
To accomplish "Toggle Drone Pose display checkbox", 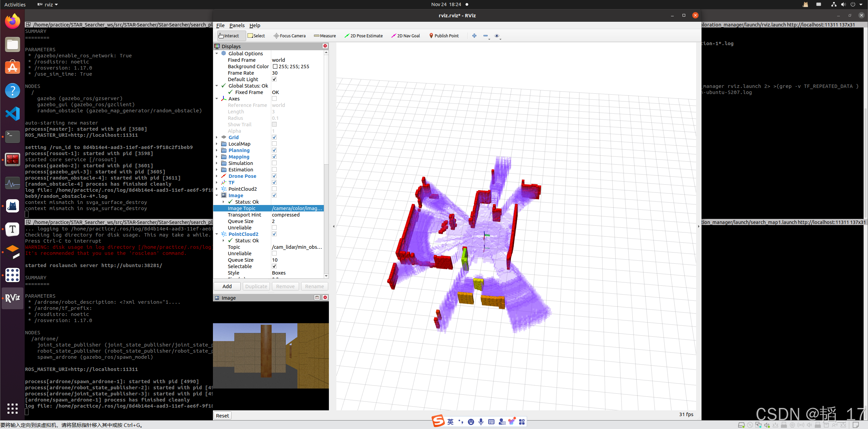I will tap(274, 176).
